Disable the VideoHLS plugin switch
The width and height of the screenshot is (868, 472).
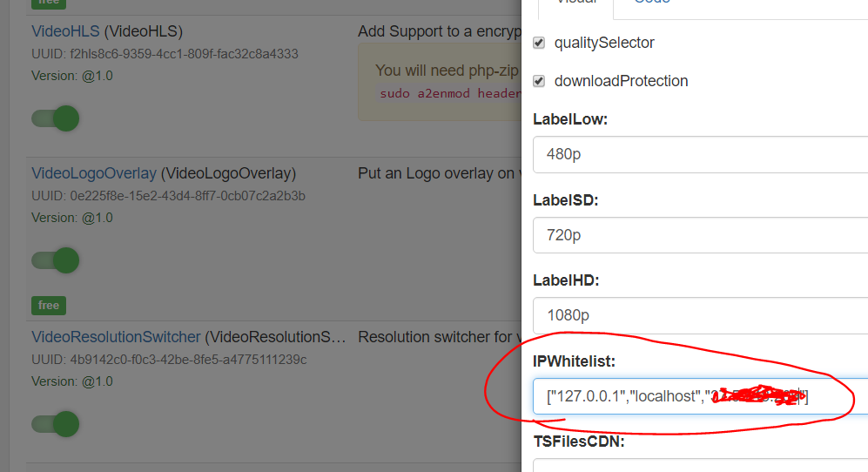click(x=56, y=118)
